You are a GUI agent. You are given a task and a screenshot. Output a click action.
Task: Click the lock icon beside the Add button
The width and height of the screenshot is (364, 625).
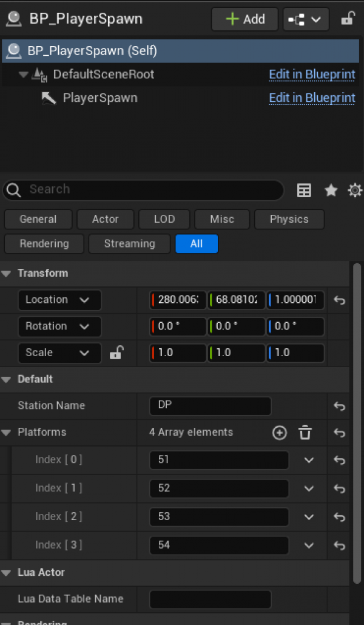click(x=348, y=19)
